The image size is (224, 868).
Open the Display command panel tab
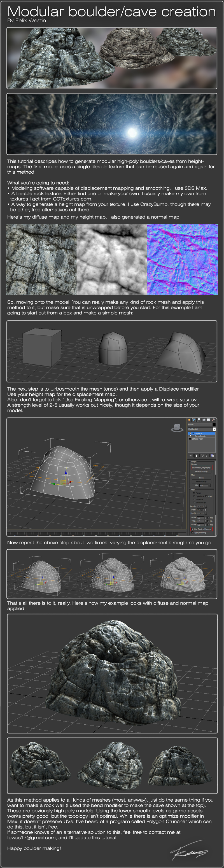(x=209, y=420)
